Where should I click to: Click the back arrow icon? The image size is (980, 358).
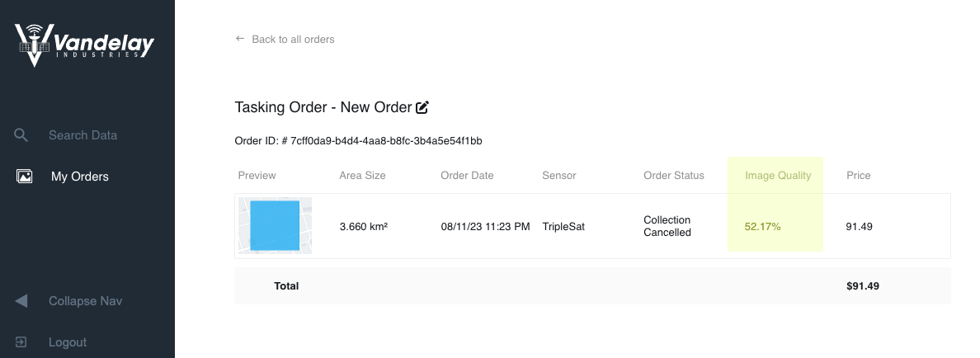pos(240,39)
